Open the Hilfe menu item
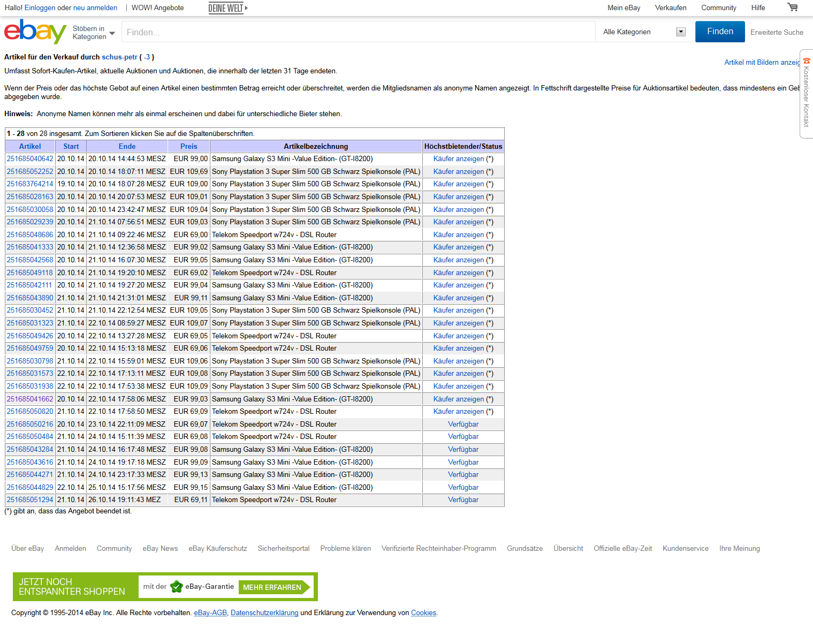The image size is (813, 644). click(758, 8)
